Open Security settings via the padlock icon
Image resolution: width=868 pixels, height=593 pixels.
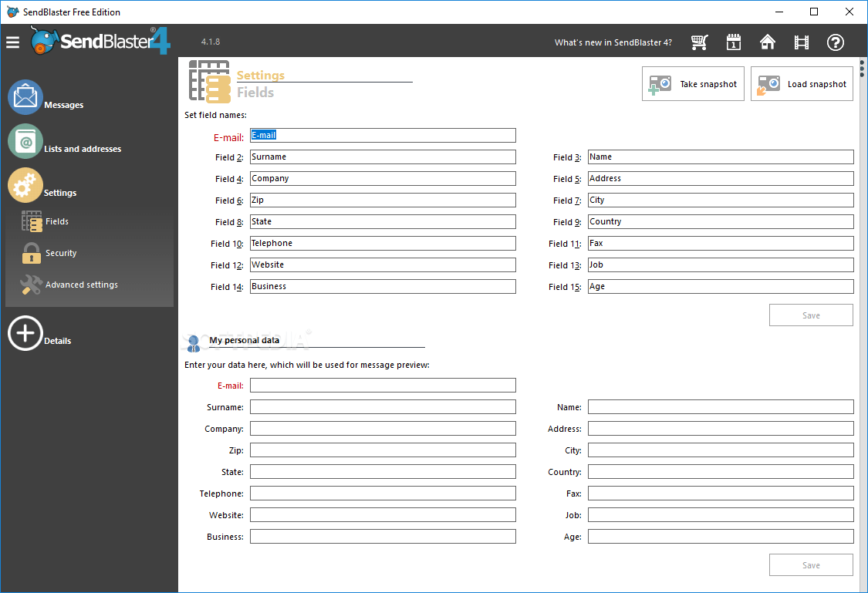click(x=31, y=252)
